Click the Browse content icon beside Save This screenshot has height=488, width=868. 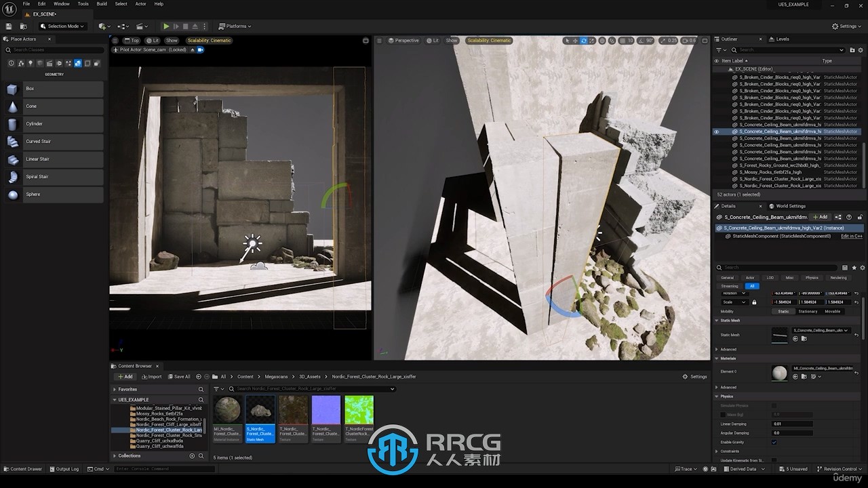(23, 26)
